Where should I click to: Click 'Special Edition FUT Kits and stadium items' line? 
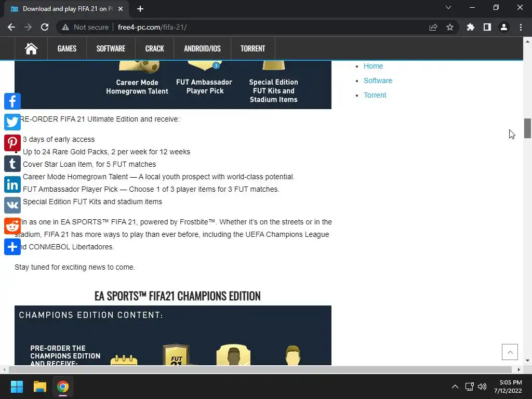tap(92, 202)
